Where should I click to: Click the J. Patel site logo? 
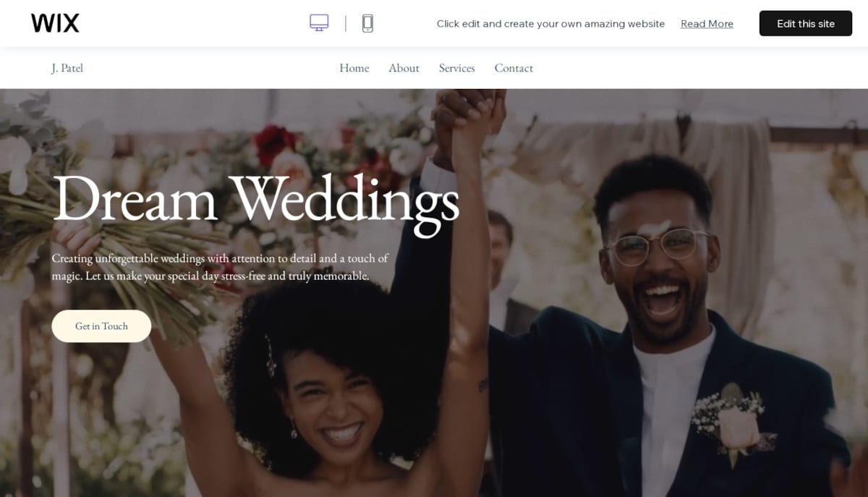point(67,68)
